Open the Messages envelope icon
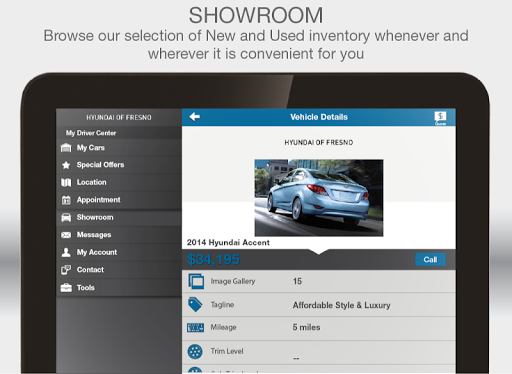Viewport: 512px width, 374px height. pyautogui.click(x=66, y=235)
